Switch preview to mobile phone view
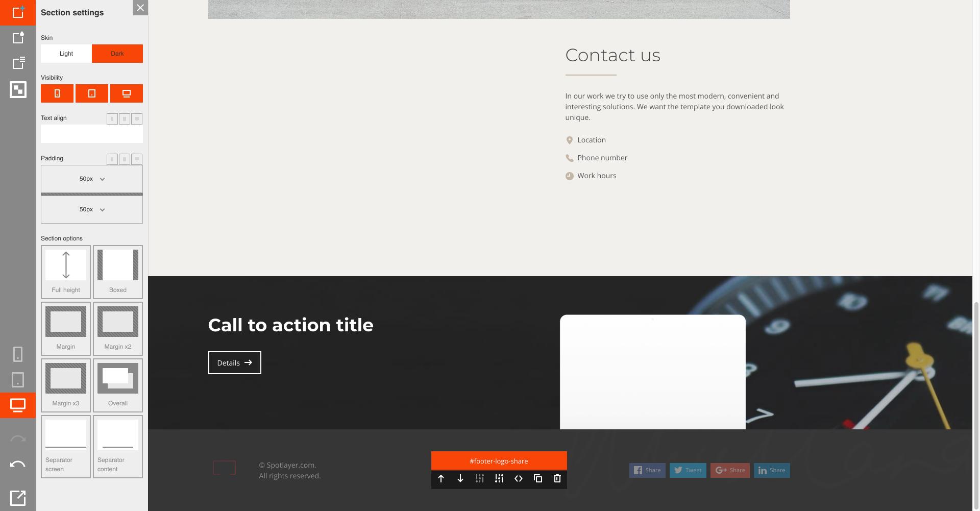The height and width of the screenshot is (511, 980). pos(18,354)
